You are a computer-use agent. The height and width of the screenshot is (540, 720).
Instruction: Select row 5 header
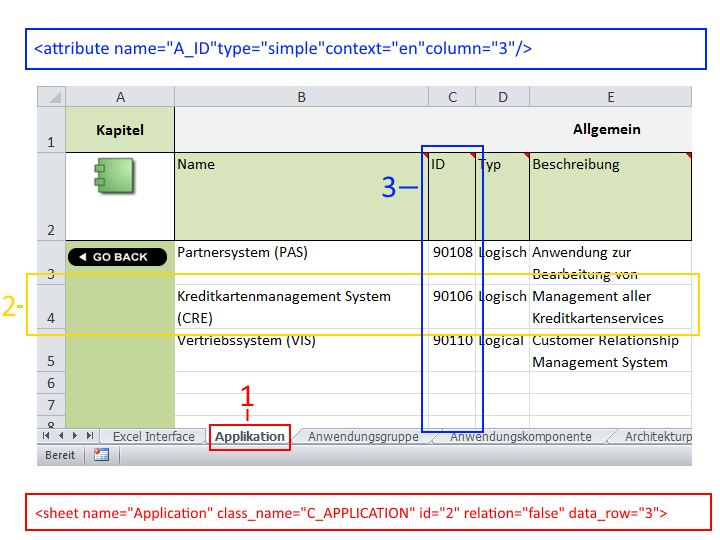51,351
